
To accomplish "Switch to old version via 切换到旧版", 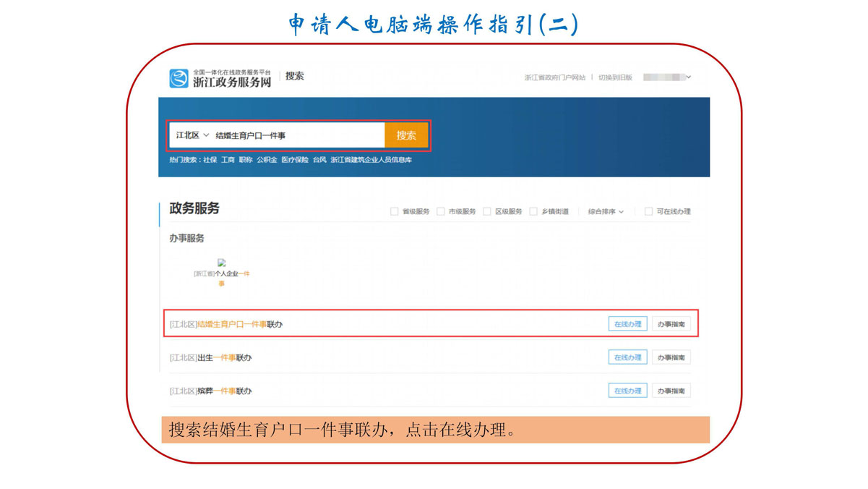I will 615,77.
